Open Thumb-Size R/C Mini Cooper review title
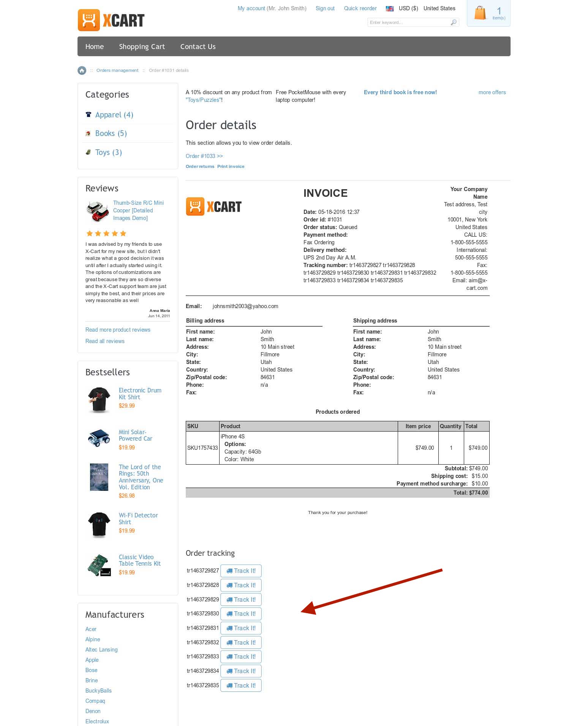 [139, 210]
